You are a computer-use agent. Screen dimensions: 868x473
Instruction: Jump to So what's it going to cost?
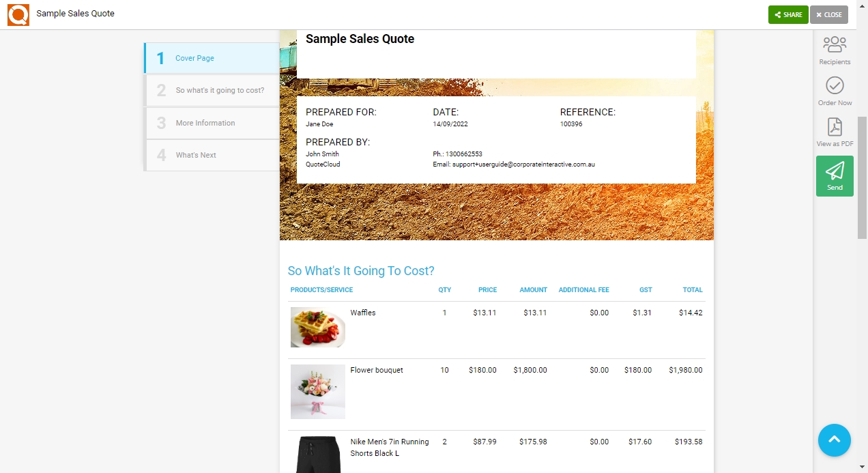click(x=213, y=90)
